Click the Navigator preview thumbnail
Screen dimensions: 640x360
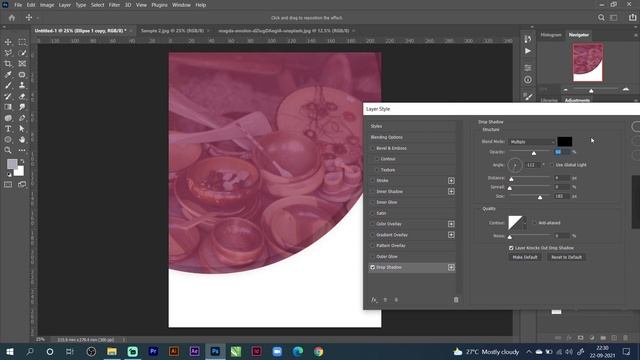coord(588,62)
